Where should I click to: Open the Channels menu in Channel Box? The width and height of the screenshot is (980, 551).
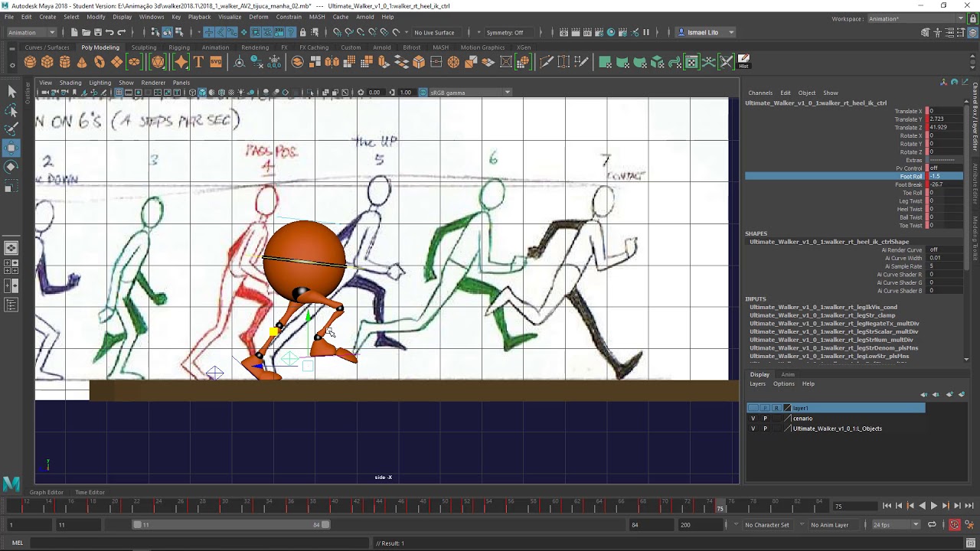[x=760, y=93]
